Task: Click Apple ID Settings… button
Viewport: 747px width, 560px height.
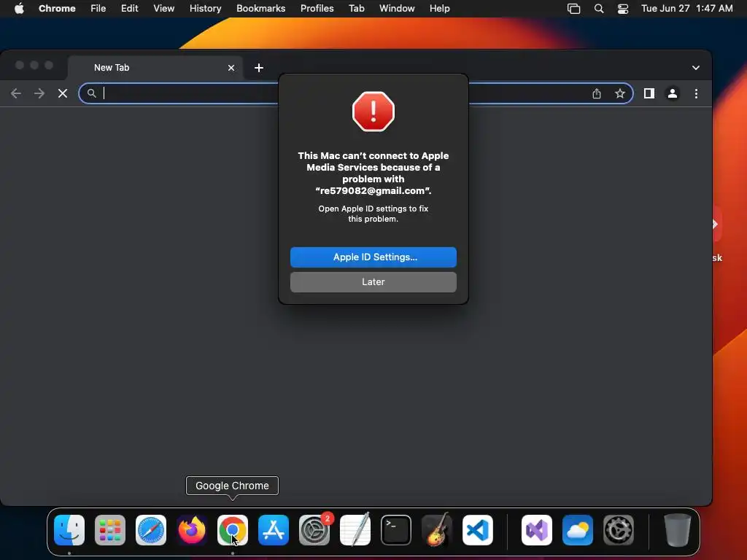Action: [373, 257]
